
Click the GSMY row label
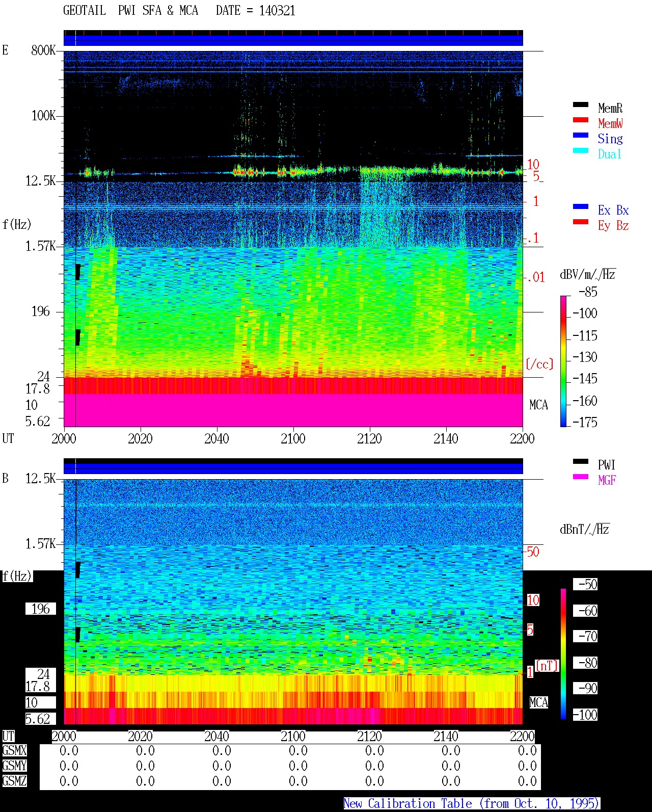click(x=14, y=766)
